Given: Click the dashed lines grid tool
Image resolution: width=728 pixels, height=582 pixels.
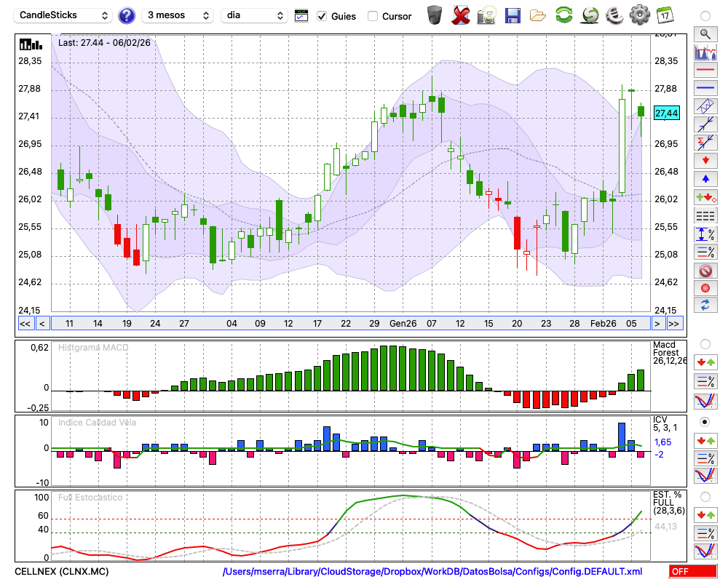Looking at the screenshot, I should click(705, 215).
